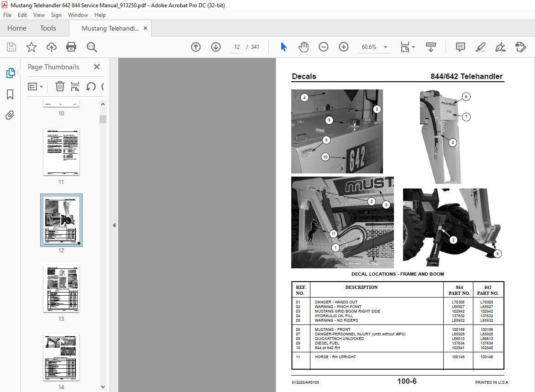535x392 pixels.
Task: Click the insert pages icon in thumbnails
Action: tap(75, 86)
